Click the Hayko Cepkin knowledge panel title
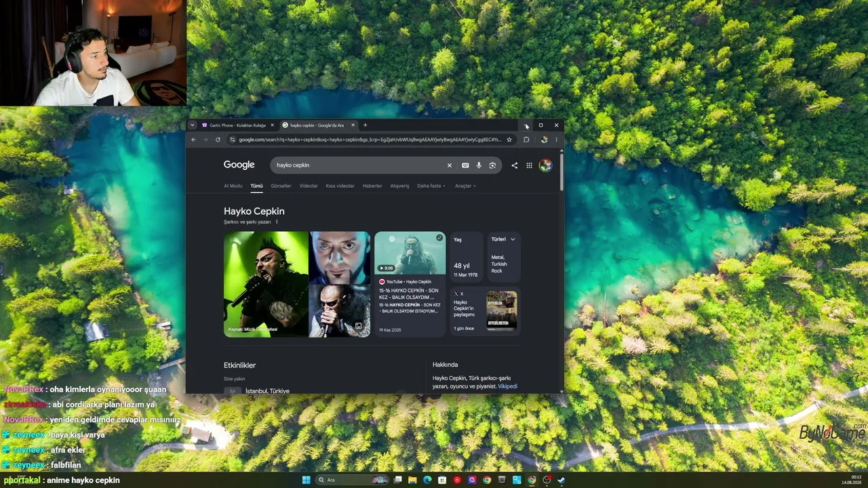This screenshot has height=488, width=868. pos(254,211)
